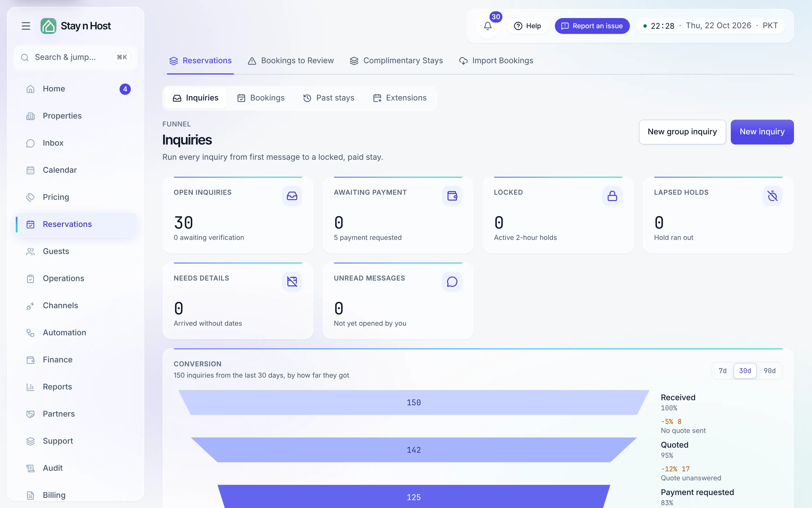Screen dimensions: 812x508
Task: Select the Bookings sub-tab
Action: 261,98
